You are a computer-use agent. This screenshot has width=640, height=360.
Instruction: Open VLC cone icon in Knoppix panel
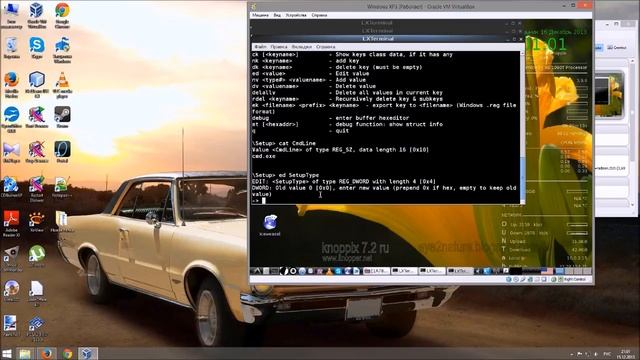click(329, 271)
